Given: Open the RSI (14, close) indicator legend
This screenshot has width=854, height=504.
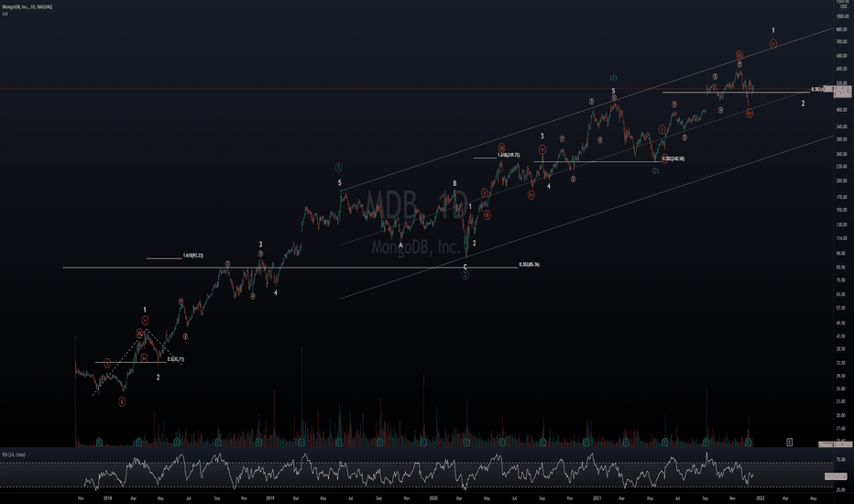Looking at the screenshot, I should point(14,455).
